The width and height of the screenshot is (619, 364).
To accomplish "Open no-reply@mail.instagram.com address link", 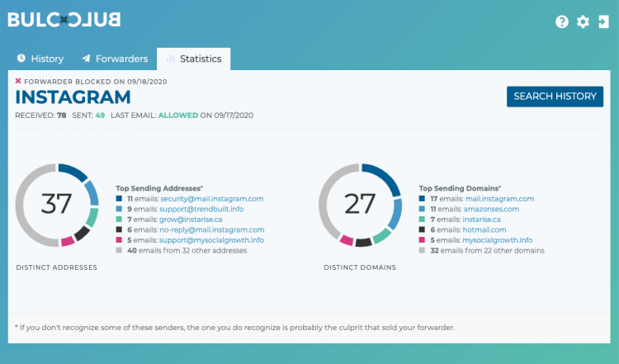I will [x=212, y=229].
